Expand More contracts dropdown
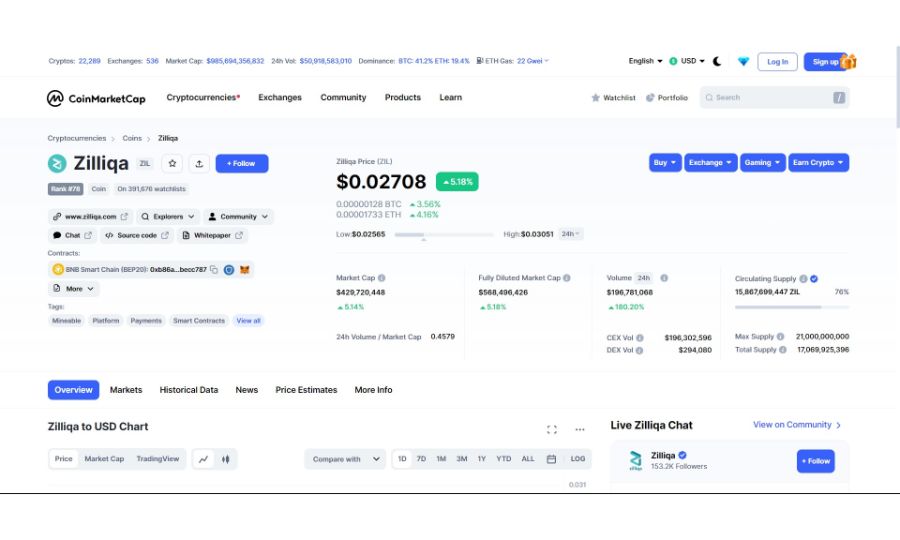Viewport: 900px width, 540px height. coord(73,289)
